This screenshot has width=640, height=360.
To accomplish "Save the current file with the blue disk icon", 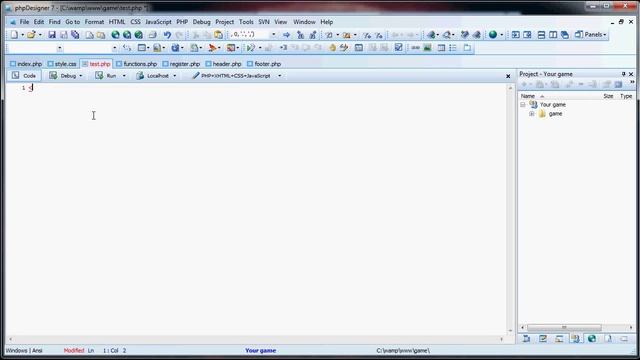I will pos(52,35).
